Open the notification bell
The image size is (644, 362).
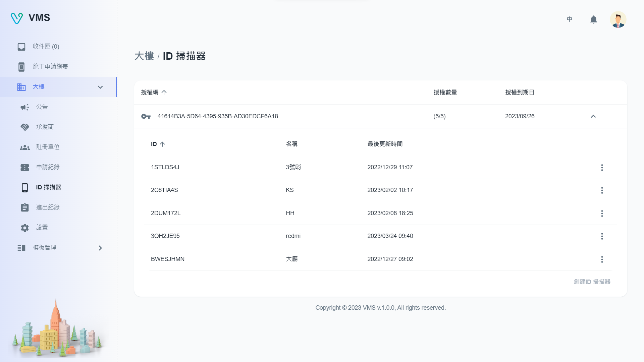click(x=593, y=19)
